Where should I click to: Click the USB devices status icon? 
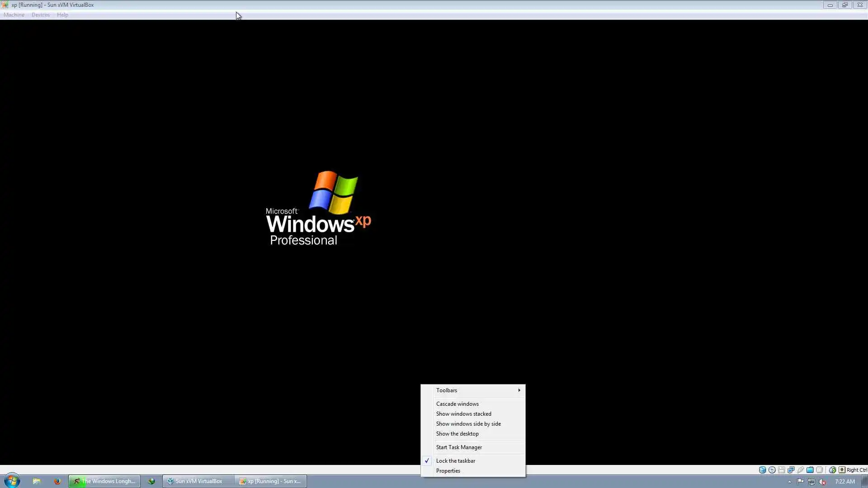(x=800, y=470)
